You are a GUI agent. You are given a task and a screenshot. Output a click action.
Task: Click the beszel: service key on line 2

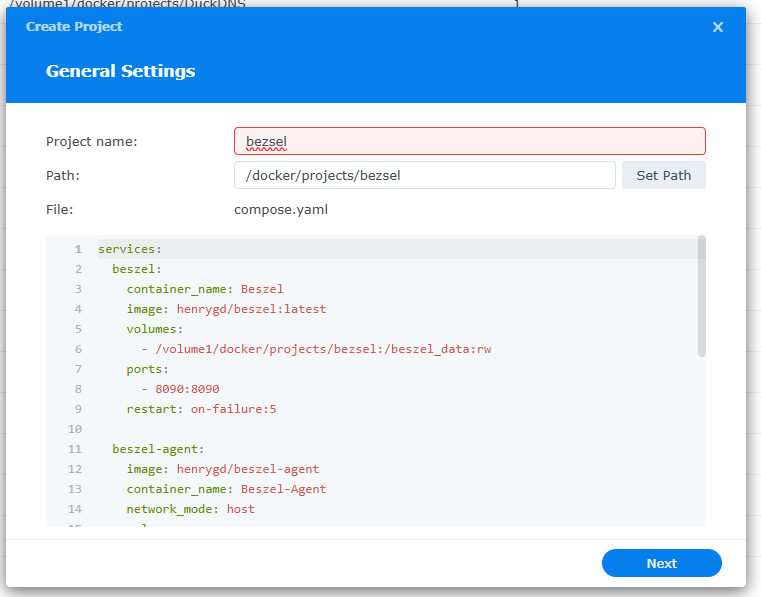tap(137, 269)
